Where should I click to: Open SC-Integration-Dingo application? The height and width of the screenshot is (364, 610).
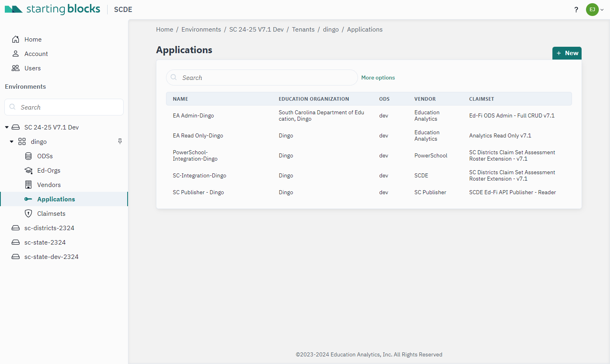tap(200, 175)
